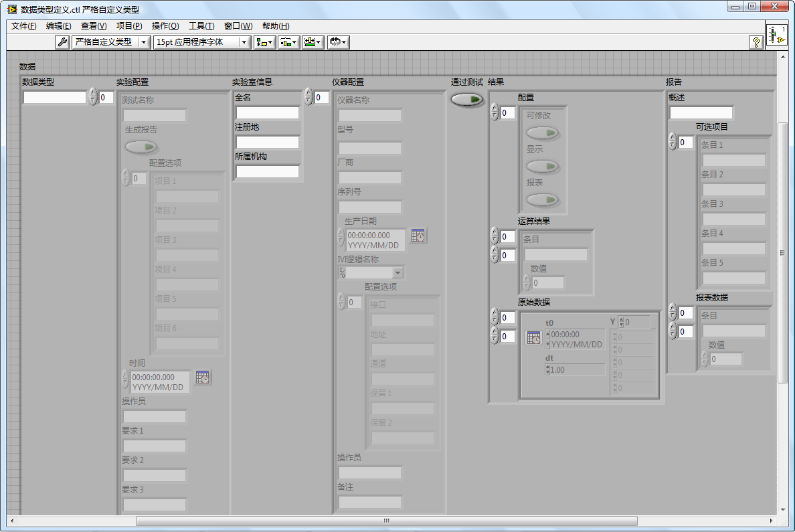
Task: Open the 文件(F) menu
Action: 23,26
